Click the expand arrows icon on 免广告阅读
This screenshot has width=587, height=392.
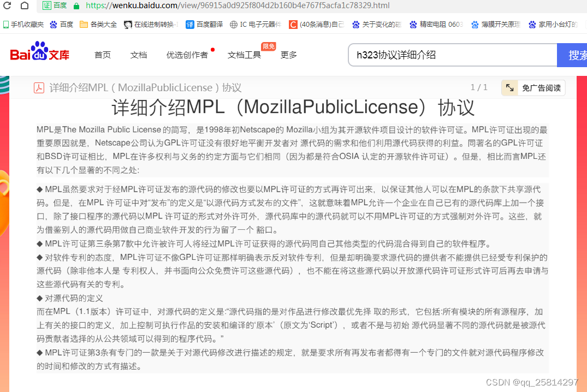(x=509, y=87)
